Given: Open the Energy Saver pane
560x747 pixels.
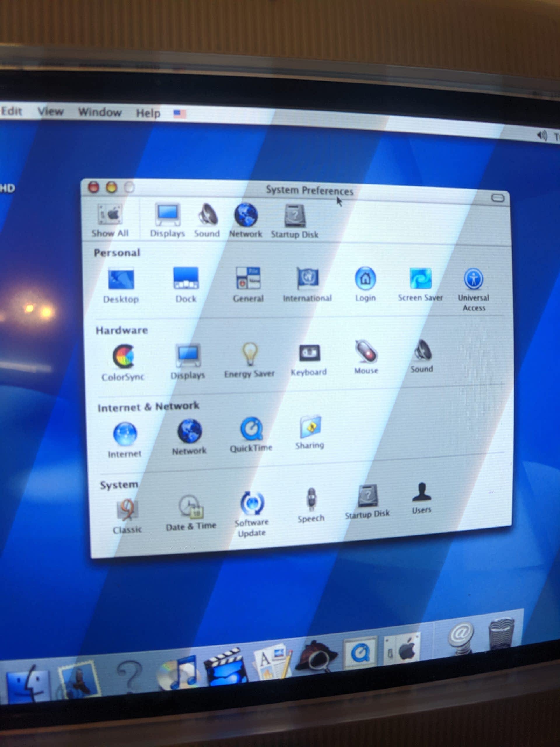Looking at the screenshot, I should 250,354.
